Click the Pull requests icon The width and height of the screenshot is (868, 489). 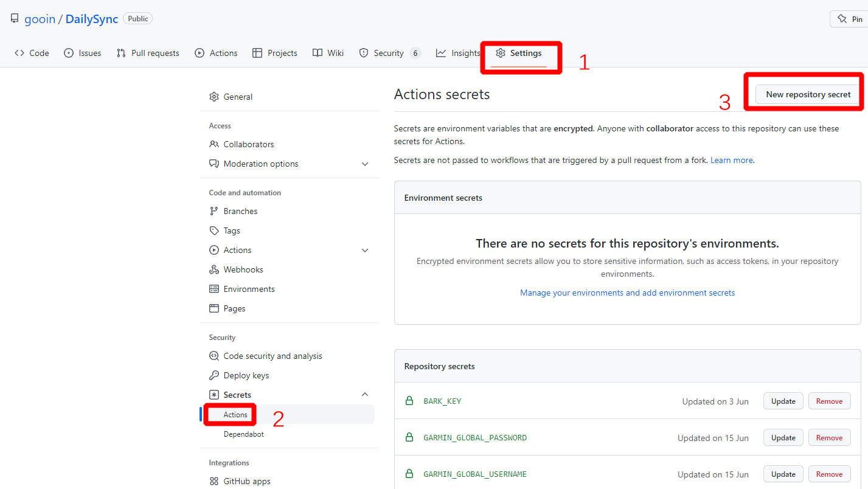tap(121, 53)
